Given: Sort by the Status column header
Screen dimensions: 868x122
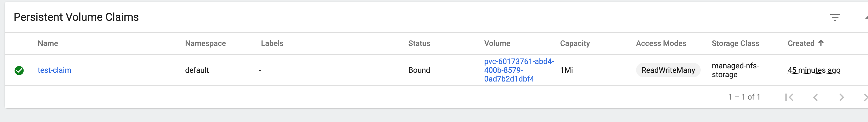Looking at the screenshot, I should [419, 43].
